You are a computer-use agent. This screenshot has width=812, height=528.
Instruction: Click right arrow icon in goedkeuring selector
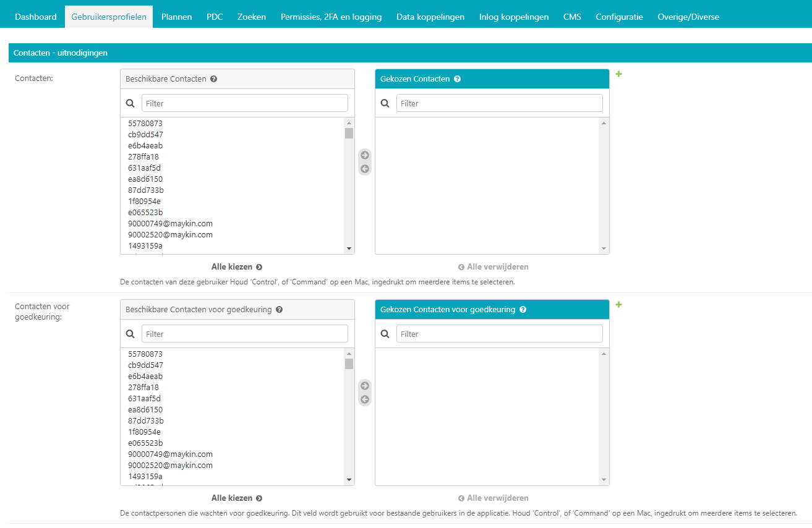(x=365, y=386)
